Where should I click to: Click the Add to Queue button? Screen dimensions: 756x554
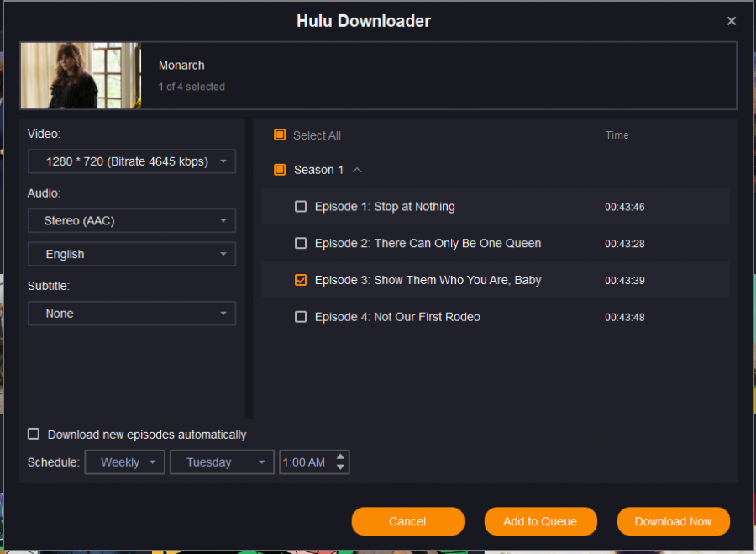tap(540, 521)
